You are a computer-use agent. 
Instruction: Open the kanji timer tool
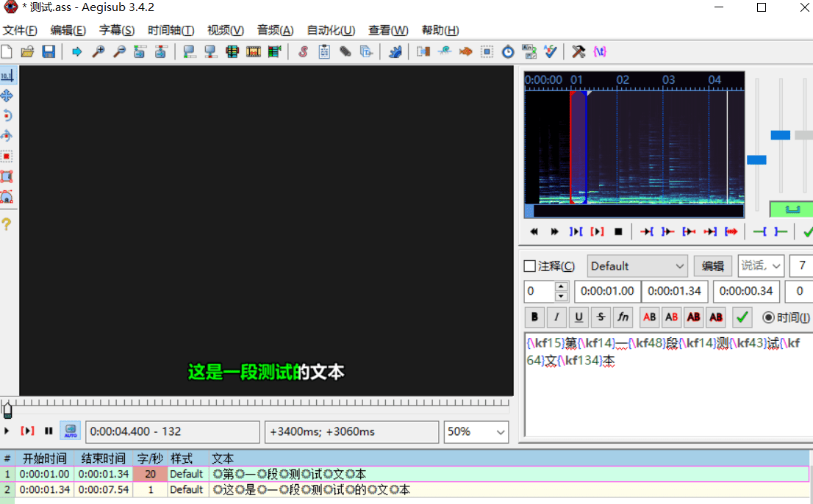click(529, 51)
